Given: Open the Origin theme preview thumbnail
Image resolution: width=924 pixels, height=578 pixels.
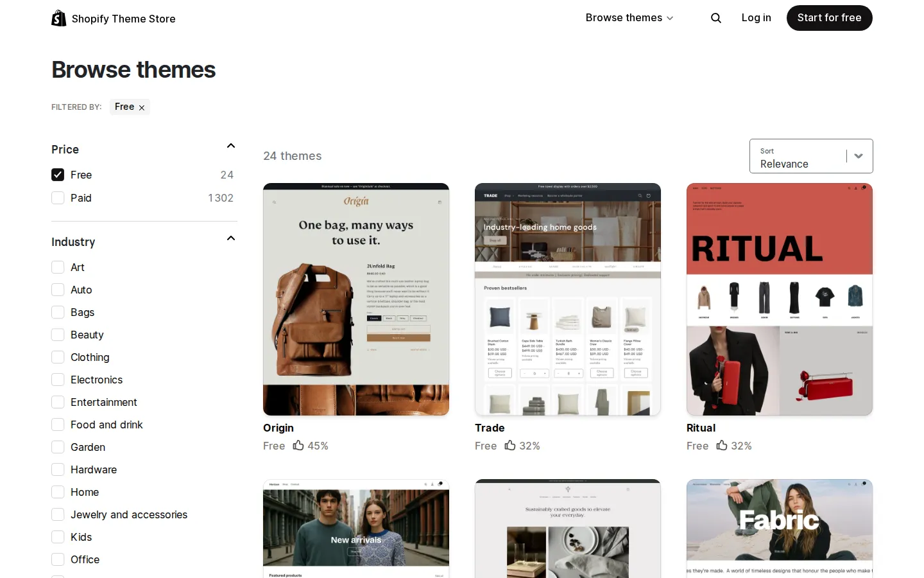Looking at the screenshot, I should click(356, 299).
